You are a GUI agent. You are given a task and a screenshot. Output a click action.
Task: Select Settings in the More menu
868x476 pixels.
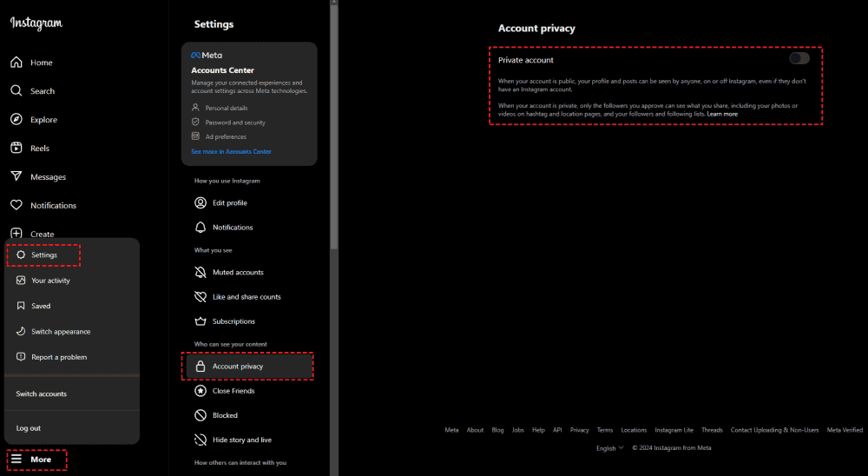tap(43, 255)
